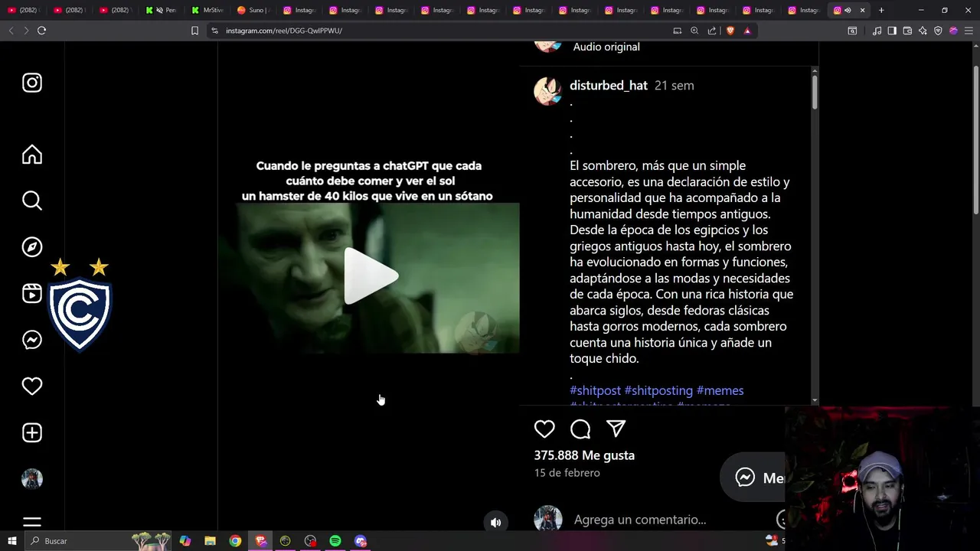Screen dimensions: 980x551
Task: Open the #memes hashtag
Action: [720, 390]
